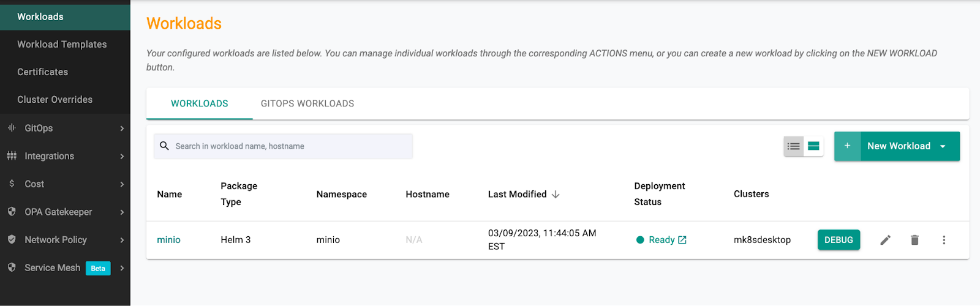Screen dimensions: 980x306
Task: Expand the GitOps sidebar section
Action: pos(122,129)
